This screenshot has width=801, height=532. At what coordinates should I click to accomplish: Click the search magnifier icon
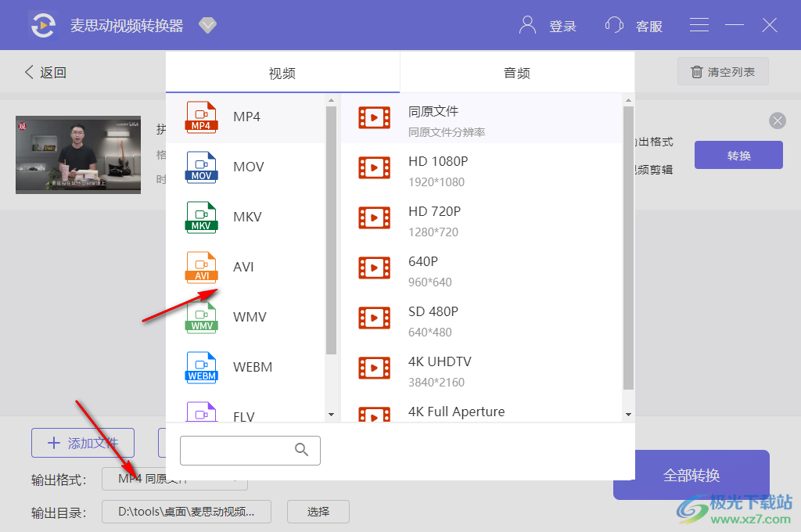click(301, 450)
